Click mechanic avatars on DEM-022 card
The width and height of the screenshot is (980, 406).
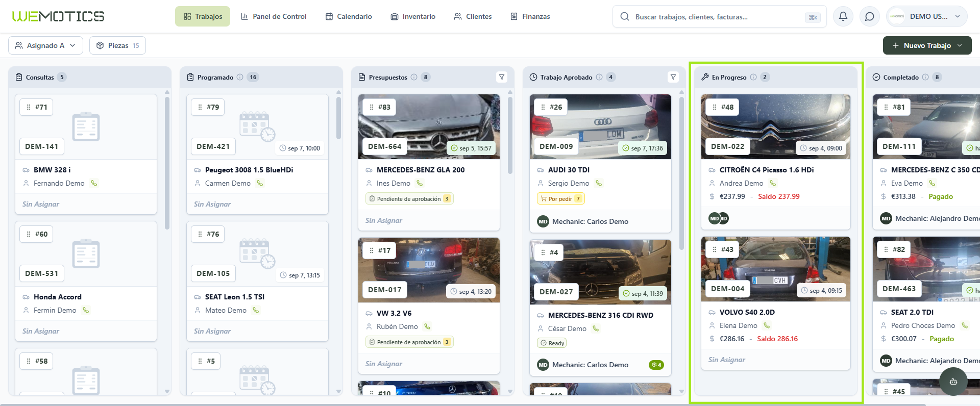719,218
